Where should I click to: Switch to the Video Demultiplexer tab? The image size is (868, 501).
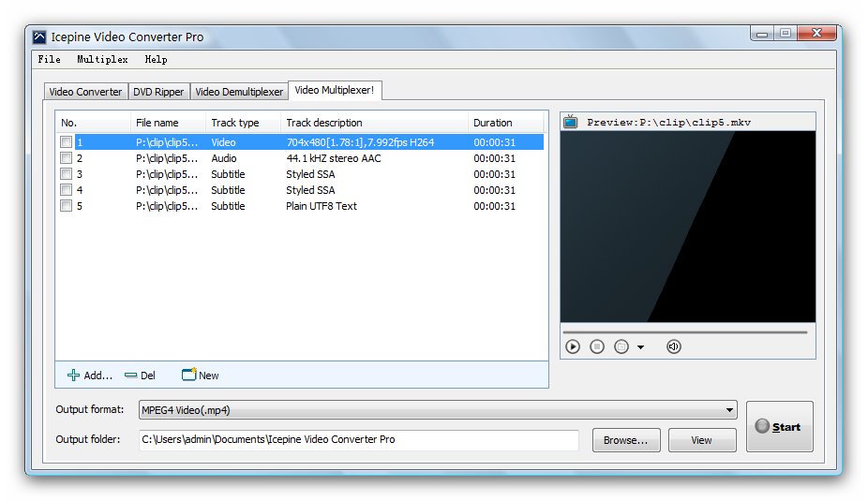239,92
